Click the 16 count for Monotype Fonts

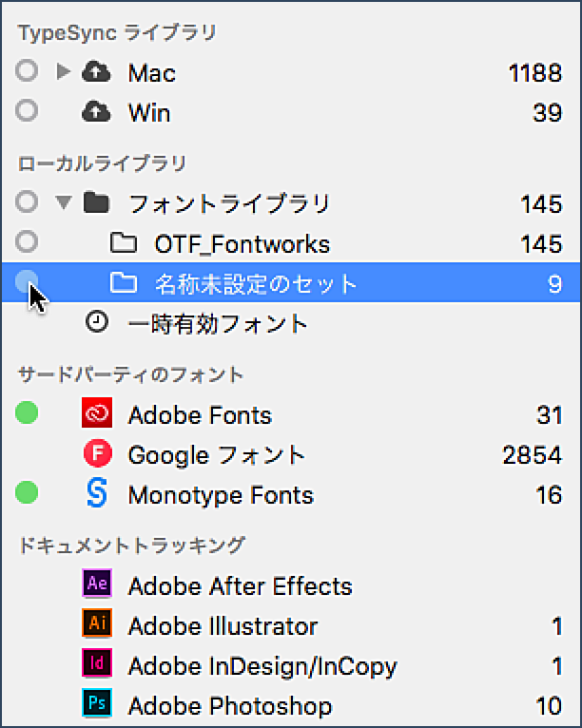point(550,495)
